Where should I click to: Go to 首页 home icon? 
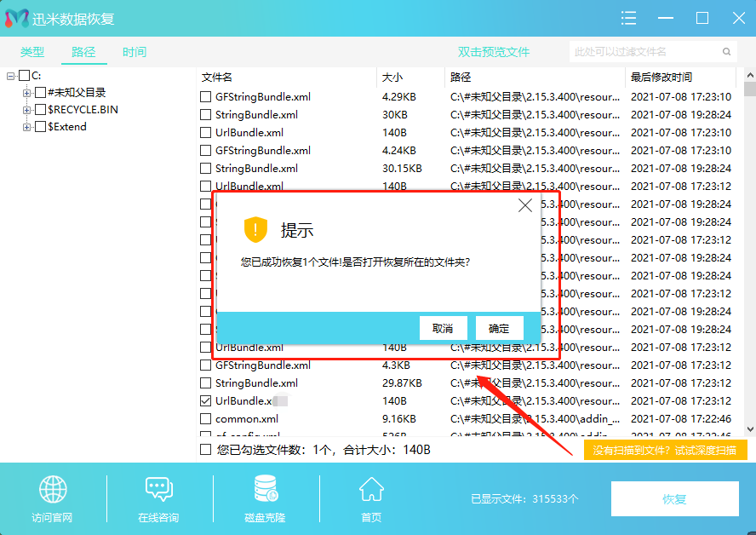coord(370,492)
